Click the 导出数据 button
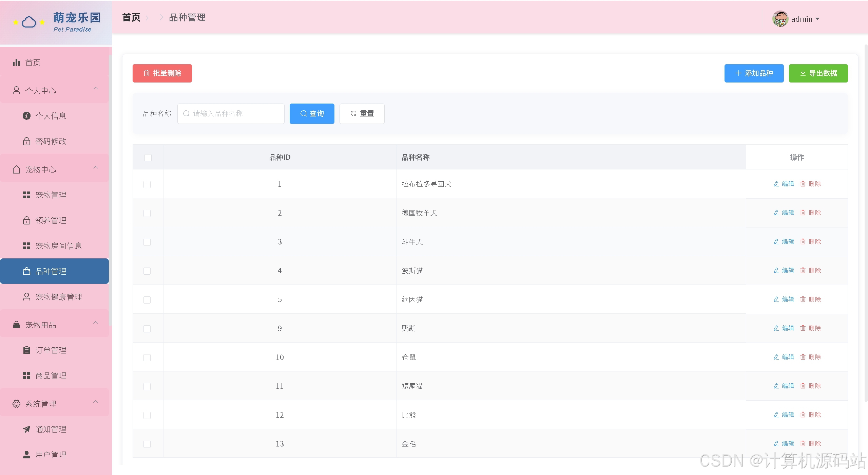Viewport: 868px width, 475px height. point(818,73)
